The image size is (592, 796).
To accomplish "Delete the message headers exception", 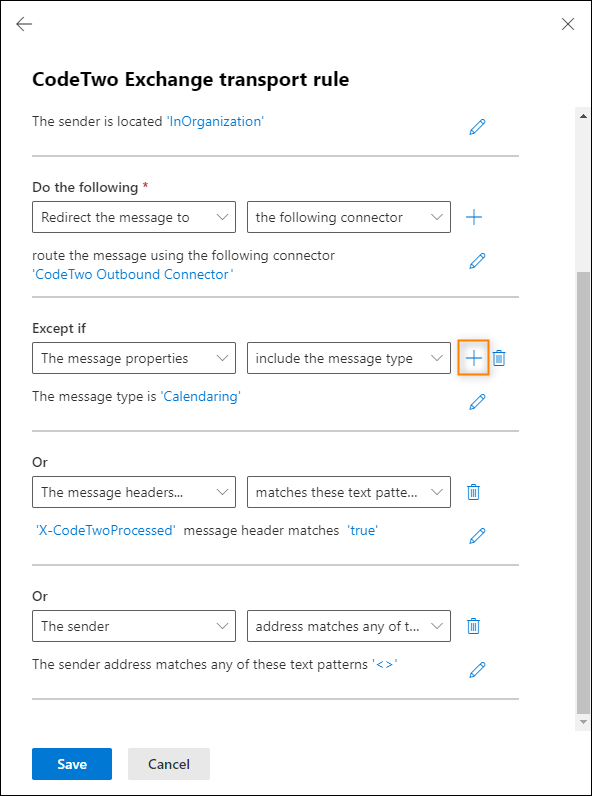I will point(473,492).
